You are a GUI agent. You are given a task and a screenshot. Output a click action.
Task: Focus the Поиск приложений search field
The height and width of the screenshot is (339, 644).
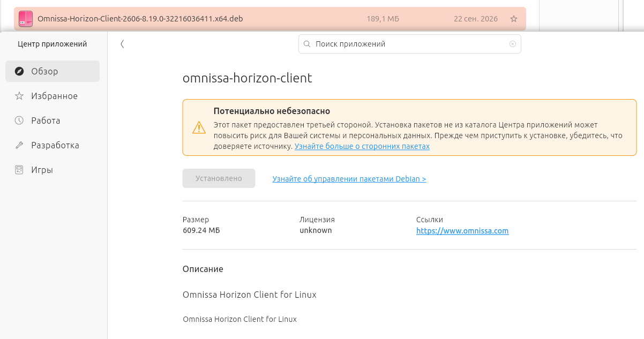pos(410,44)
